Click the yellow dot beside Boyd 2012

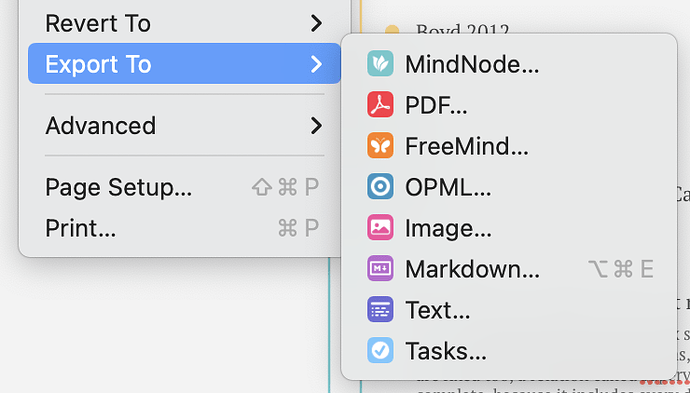[392, 30]
